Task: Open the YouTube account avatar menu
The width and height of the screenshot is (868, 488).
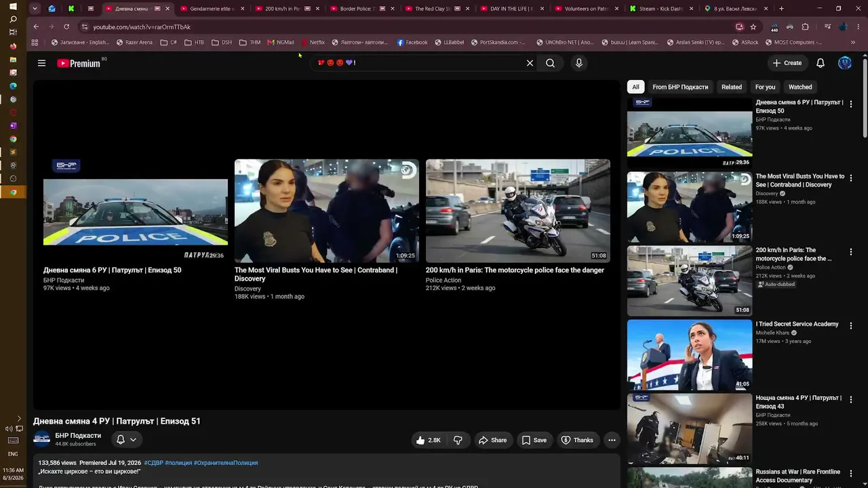Action: [845, 63]
